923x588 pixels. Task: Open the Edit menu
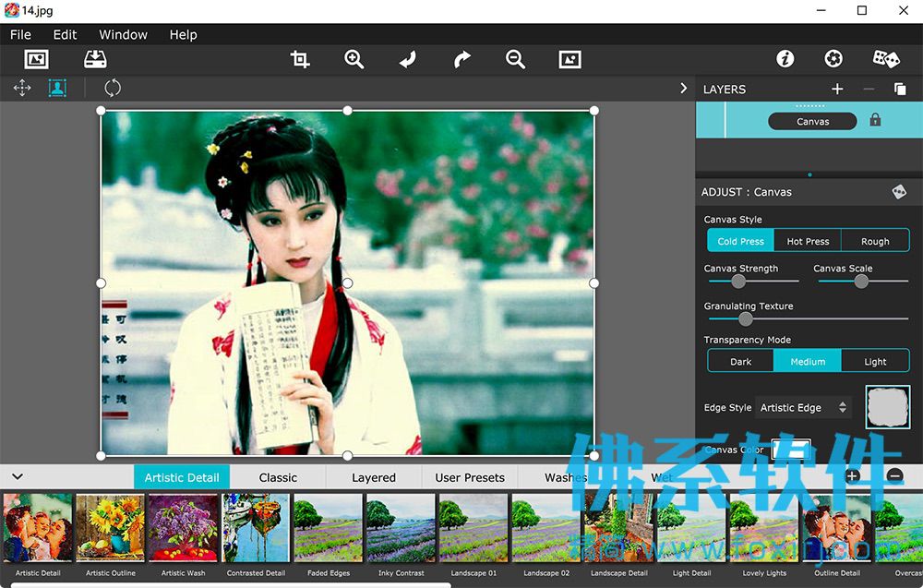pyautogui.click(x=65, y=35)
